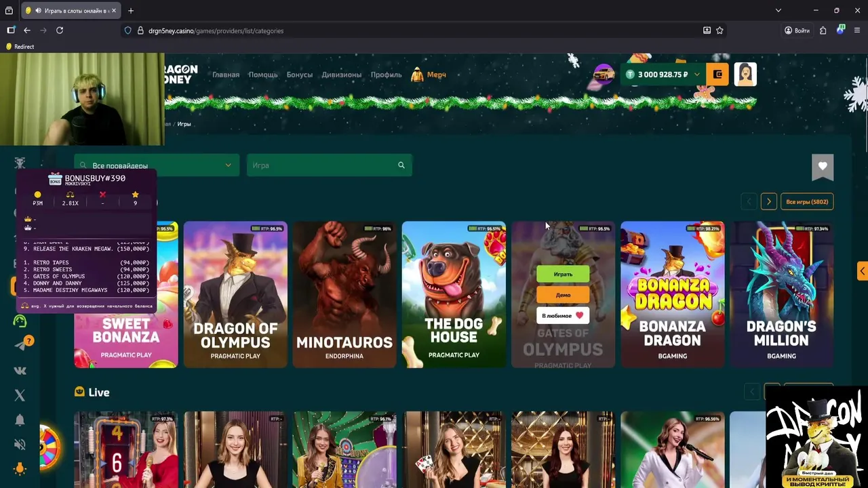
Task: Open the recent tabs icon at top-left
Action: pyautogui.click(x=9, y=11)
